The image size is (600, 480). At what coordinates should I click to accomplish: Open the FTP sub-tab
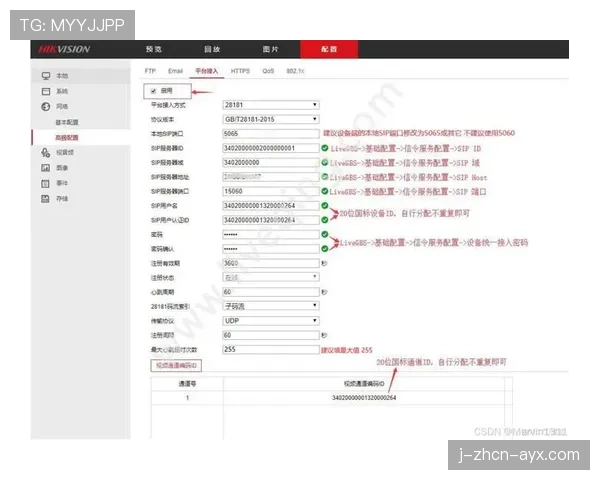click(150, 71)
